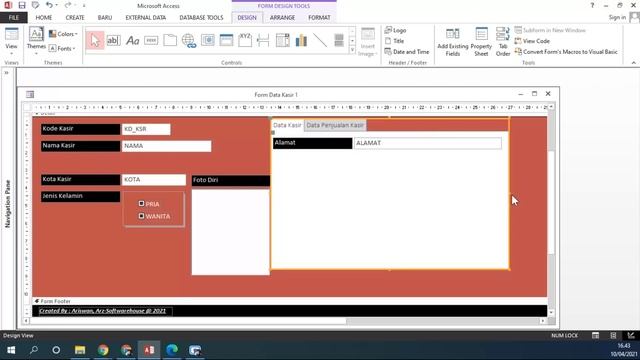Select the Foto Diri label
Screen dimensions: 640x360
[231, 180]
